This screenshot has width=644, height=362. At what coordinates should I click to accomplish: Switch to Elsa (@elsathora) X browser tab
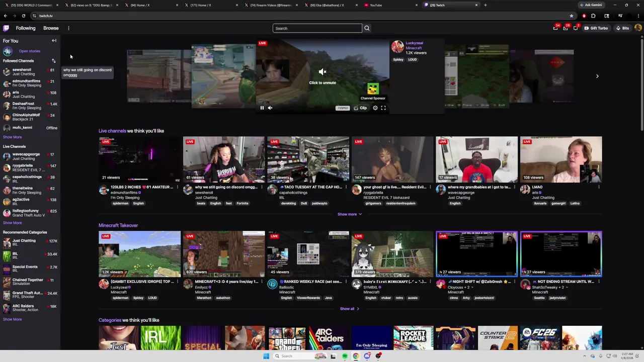tap(330, 5)
